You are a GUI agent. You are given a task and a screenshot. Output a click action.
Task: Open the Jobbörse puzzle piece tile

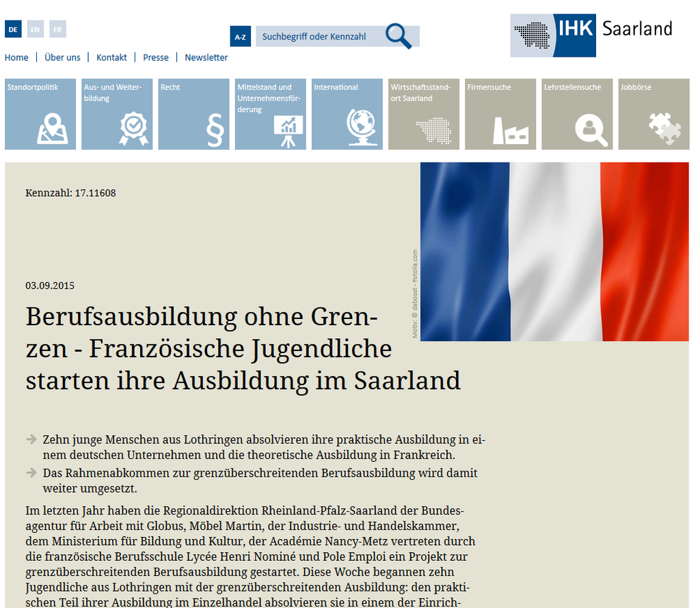coord(654,114)
